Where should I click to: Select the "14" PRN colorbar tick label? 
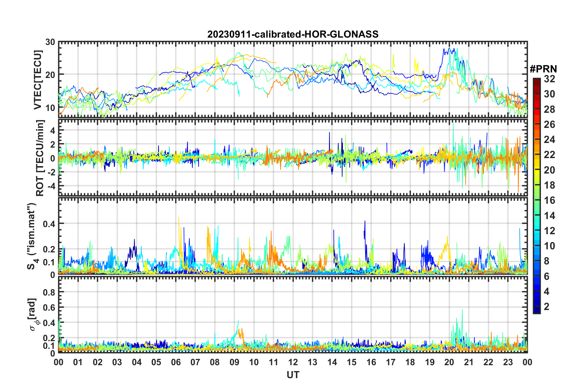pyautogui.click(x=549, y=216)
